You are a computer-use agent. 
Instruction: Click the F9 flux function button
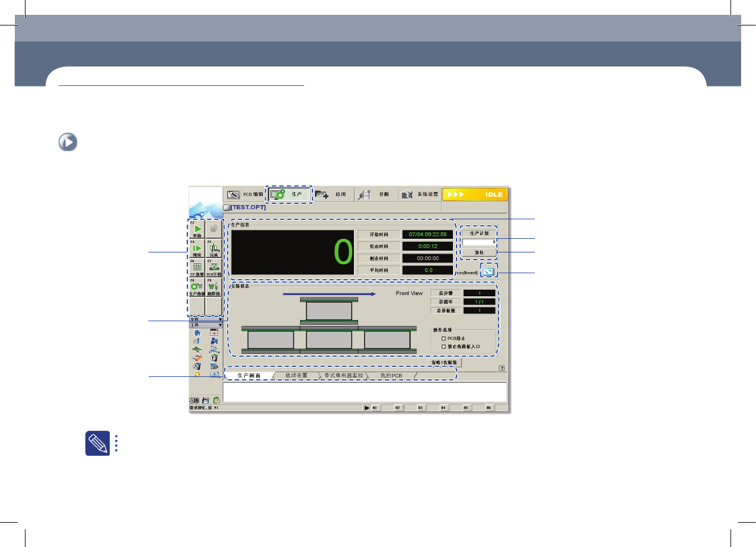[213, 286]
